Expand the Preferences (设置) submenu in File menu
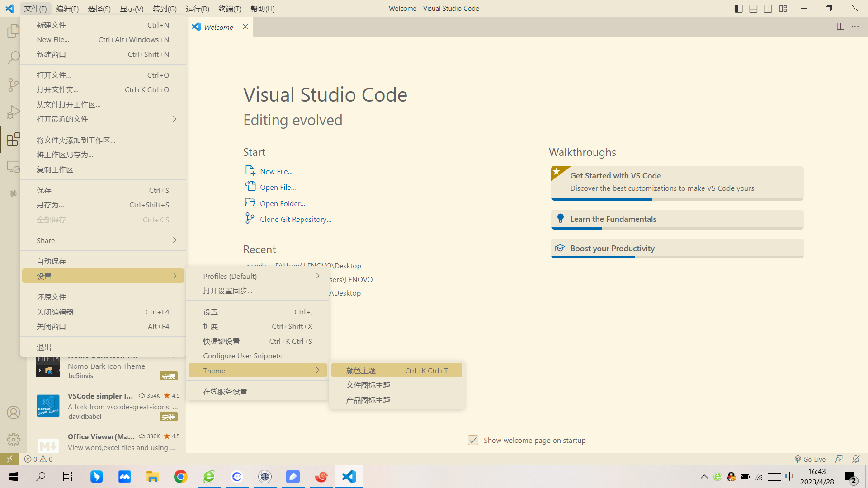 103,276
